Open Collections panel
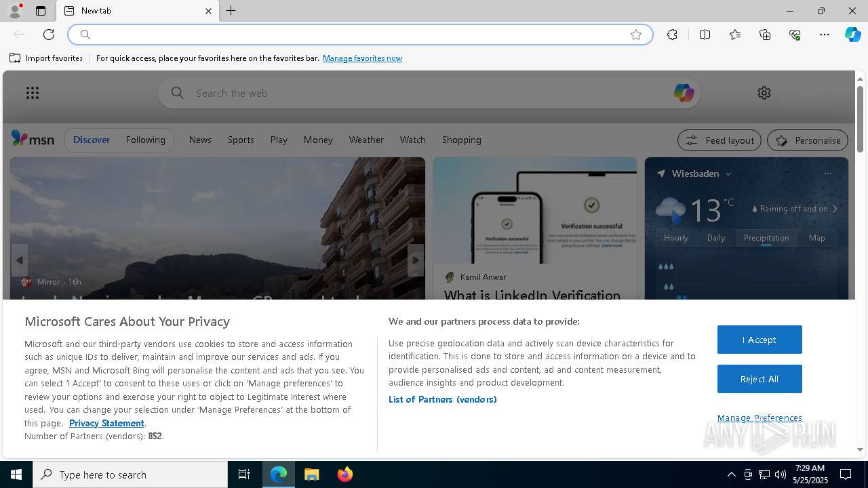This screenshot has height=488, width=868. coord(765,35)
